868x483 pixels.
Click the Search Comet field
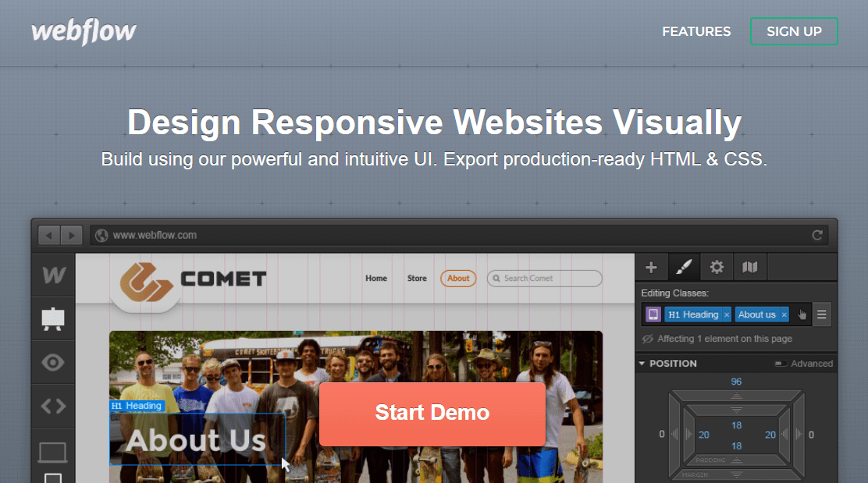click(545, 279)
